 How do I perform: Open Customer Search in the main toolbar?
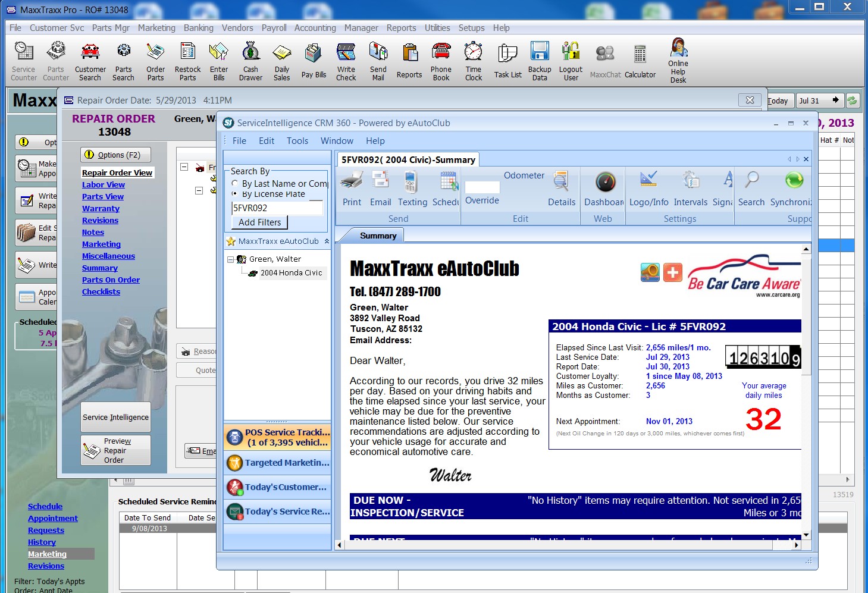point(90,61)
